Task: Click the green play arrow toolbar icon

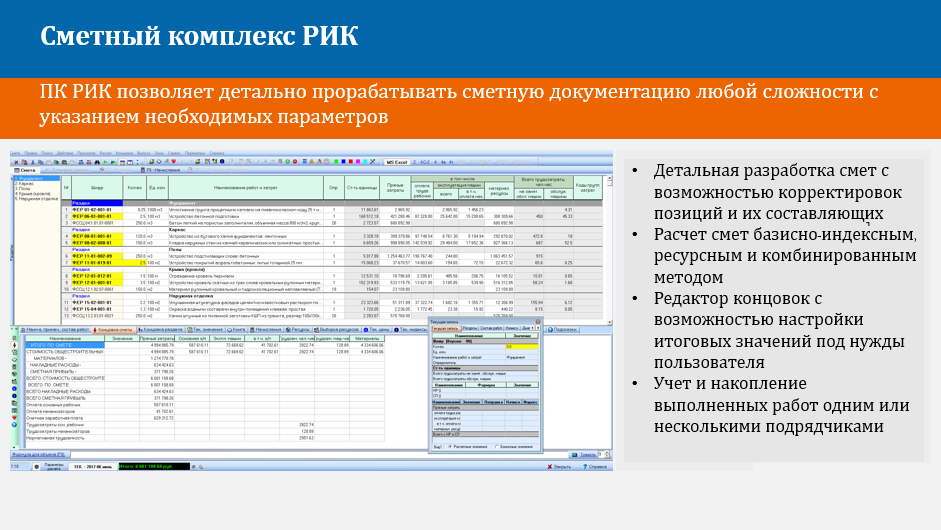Action: (106, 162)
